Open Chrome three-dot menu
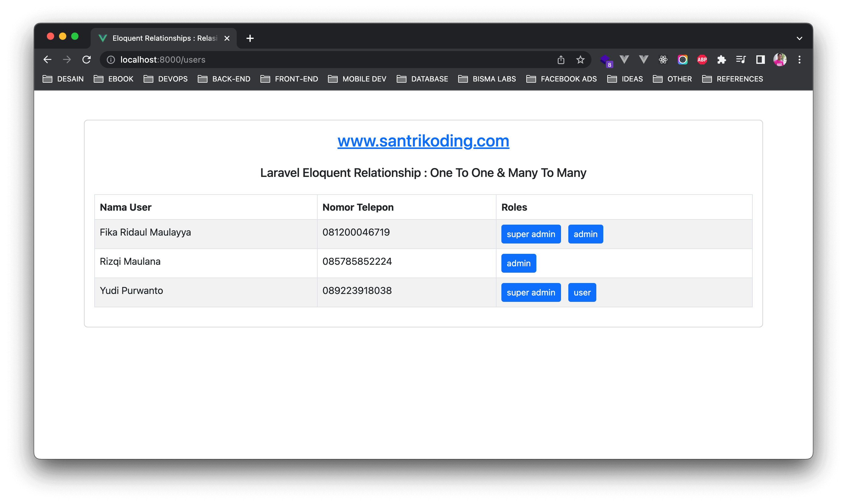This screenshot has height=504, width=847. point(800,60)
